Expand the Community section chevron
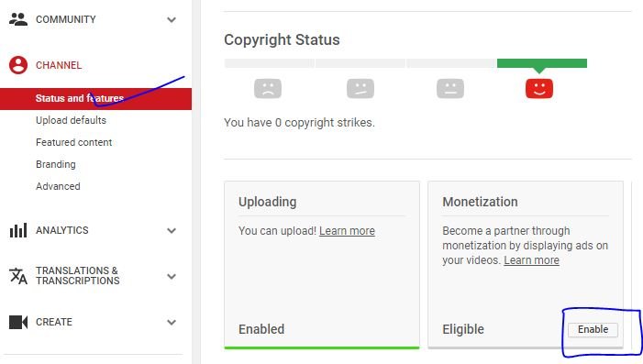The image size is (643, 364). (x=172, y=19)
